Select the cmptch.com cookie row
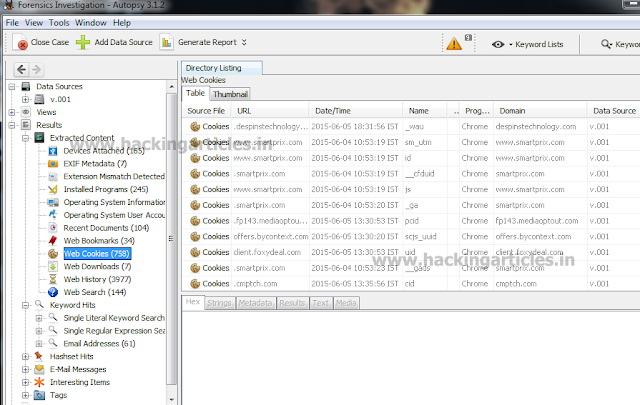Screen dimensions: 640x405 [411, 284]
